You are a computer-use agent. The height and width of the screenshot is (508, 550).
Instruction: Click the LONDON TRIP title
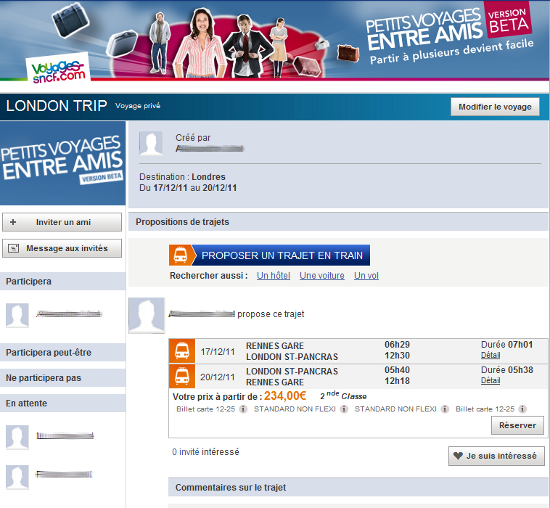[x=56, y=106]
